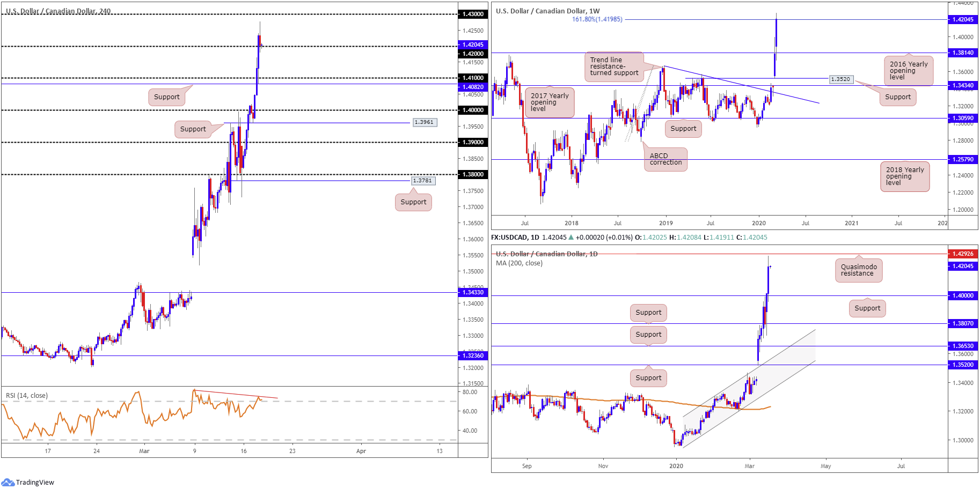
Task: Click the FX:USDCAD, 1D symbol header
Action: [515, 237]
